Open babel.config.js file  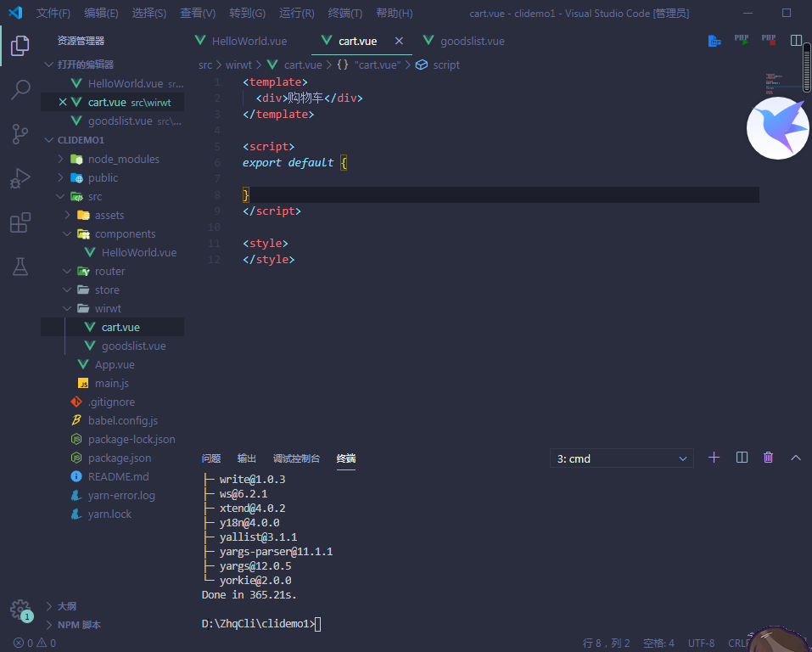123,420
